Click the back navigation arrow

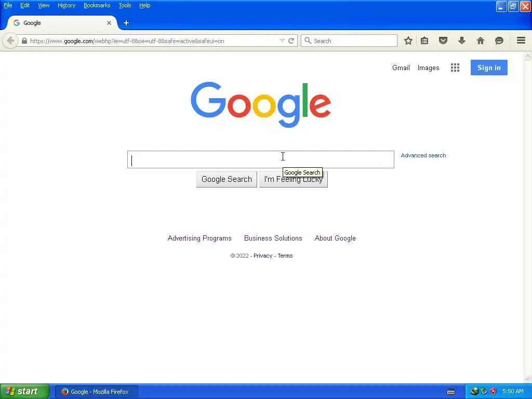(10, 41)
